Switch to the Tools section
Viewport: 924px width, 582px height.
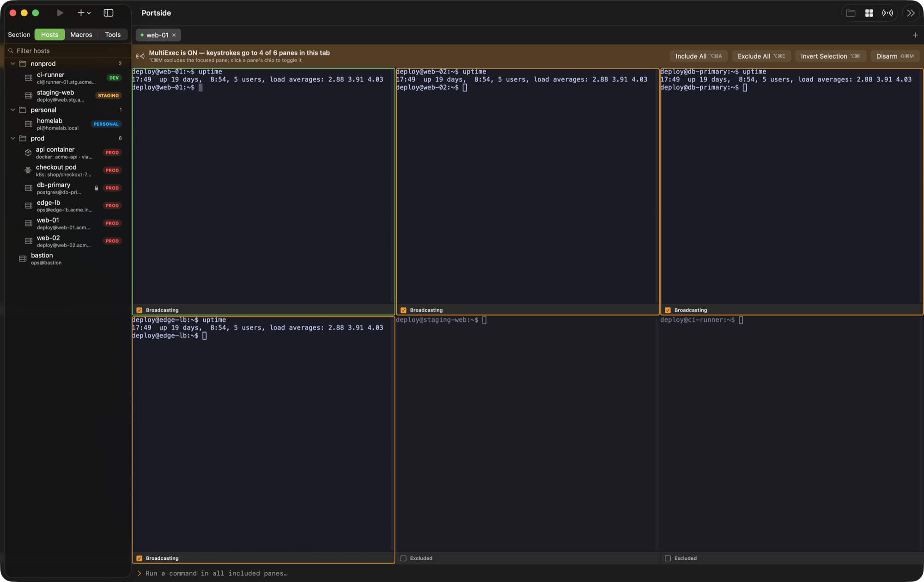click(113, 35)
